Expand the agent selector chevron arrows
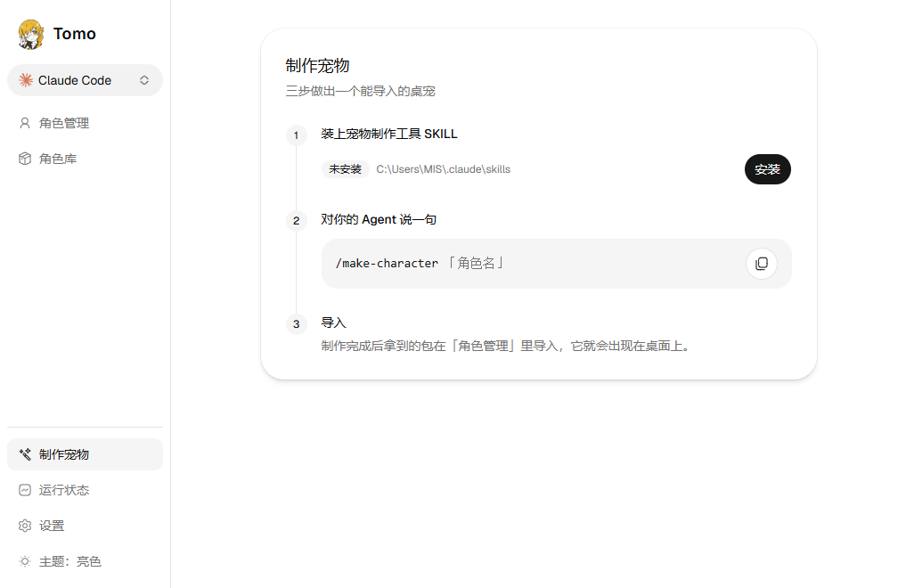Image resolution: width=906 pixels, height=588 pixels. point(144,80)
